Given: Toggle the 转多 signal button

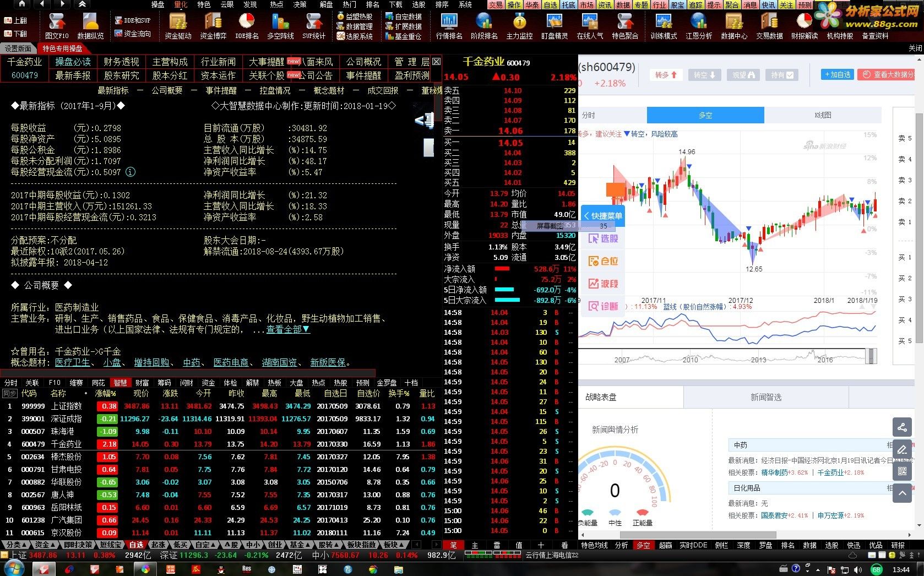Looking at the screenshot, I should [x=666, y=75].
